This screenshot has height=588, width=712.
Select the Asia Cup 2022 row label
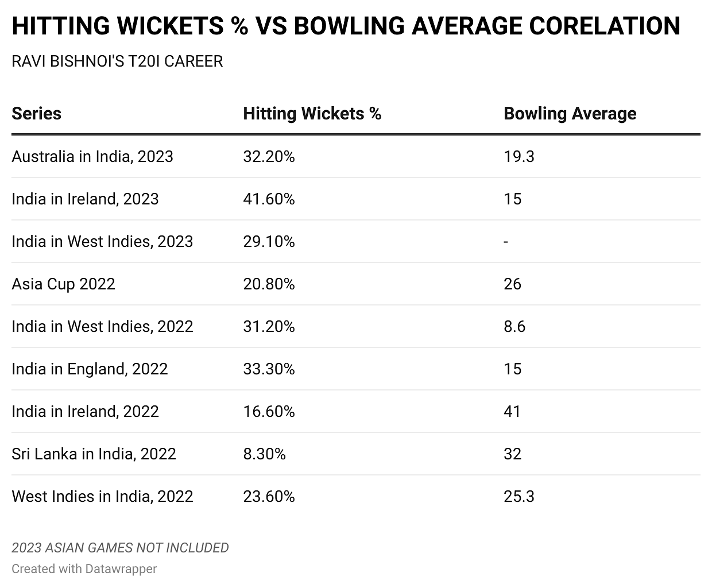coord(63,284)
